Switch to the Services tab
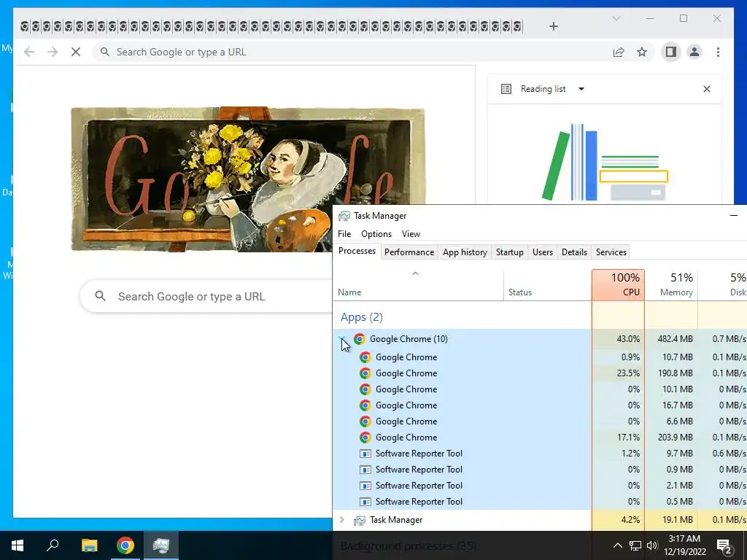The image size is (747, 560). tap(611, 252)
